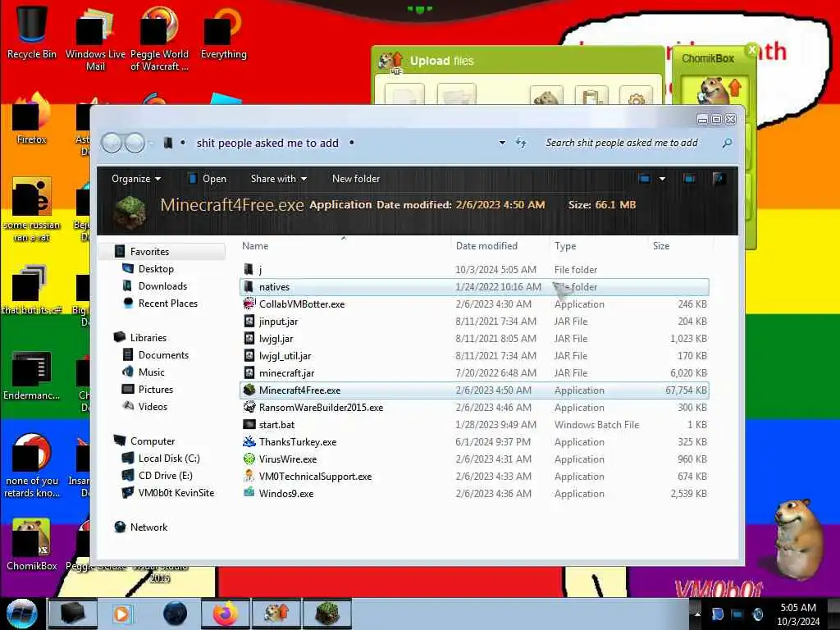Select the Everything desktop icon

click(223, 32)
